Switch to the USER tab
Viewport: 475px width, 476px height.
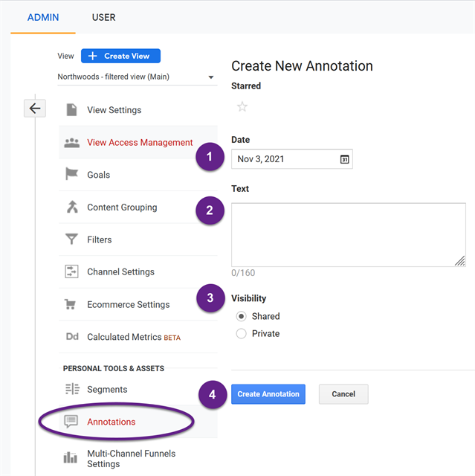coord(104,17)
